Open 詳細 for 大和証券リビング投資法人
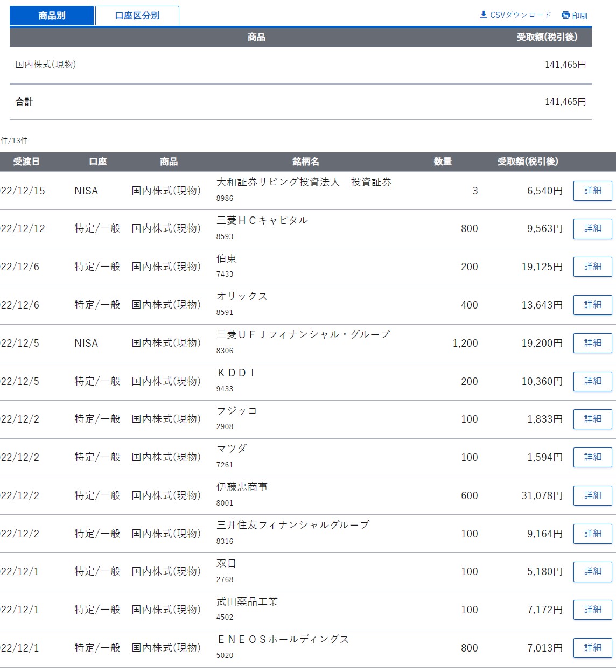Viewport: 616px width, 672px height. click(x=592, y=191)
